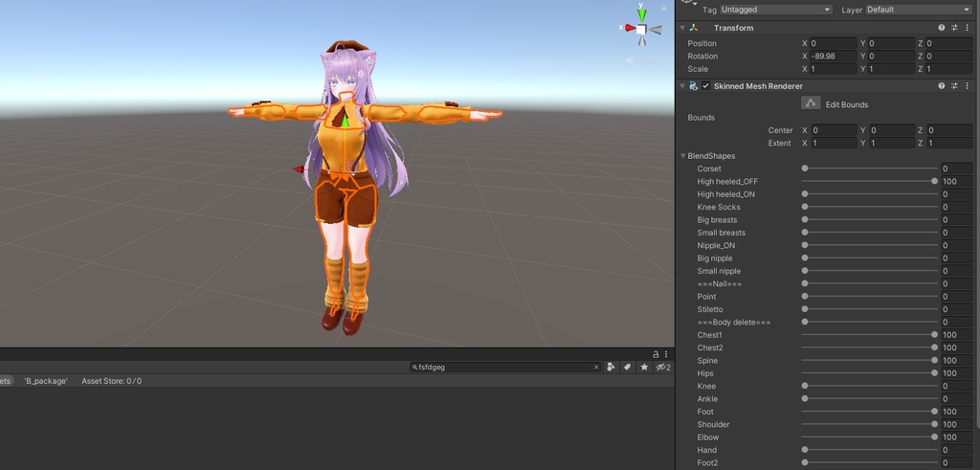Click the Project search by label icon
Screen dimensions: 980x470
coord(628,368)
